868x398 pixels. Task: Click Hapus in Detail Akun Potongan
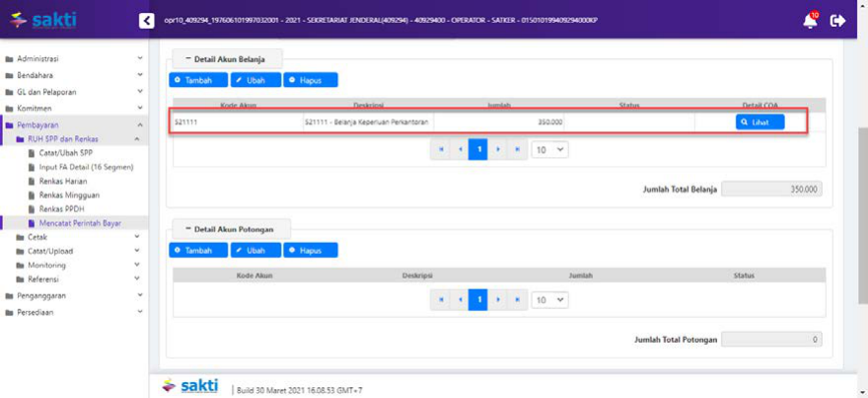pyautogui.click(x=311, y=251)
